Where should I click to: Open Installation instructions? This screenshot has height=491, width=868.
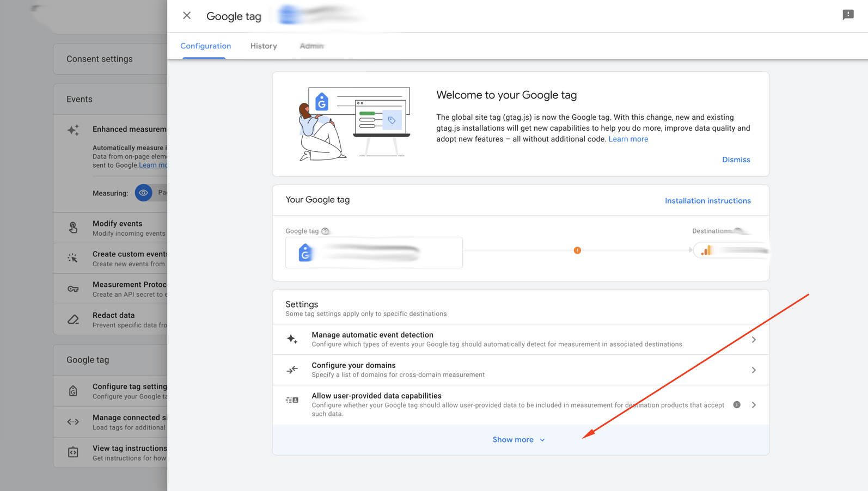(707, 201)
